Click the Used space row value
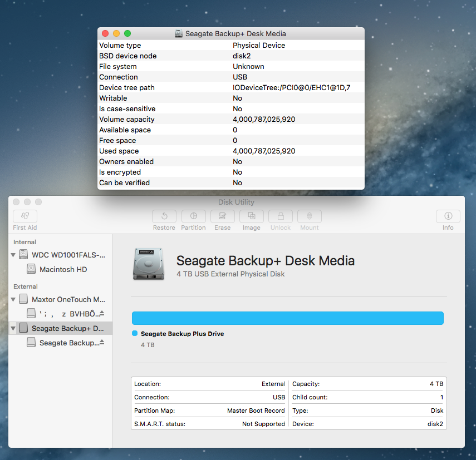 pyautogui.click(x=264, y=151)
